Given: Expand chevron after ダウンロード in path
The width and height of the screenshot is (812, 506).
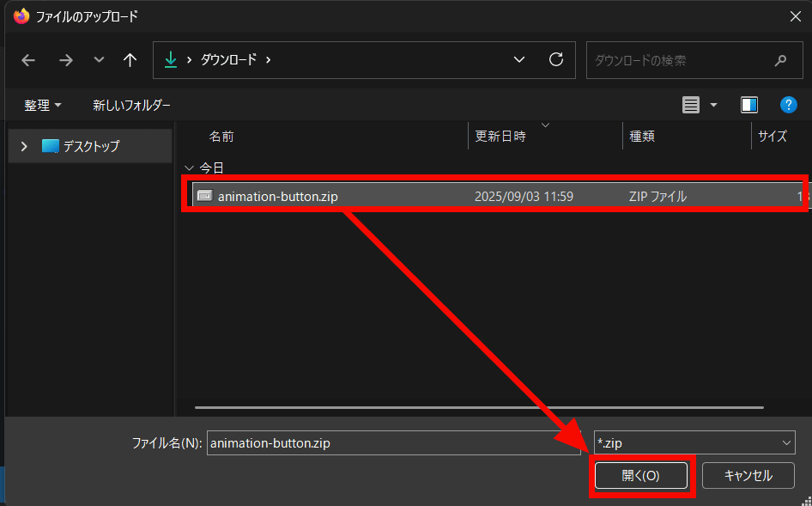Looking at the screenshot, I should pyautogui.click(x=269, y=60).
